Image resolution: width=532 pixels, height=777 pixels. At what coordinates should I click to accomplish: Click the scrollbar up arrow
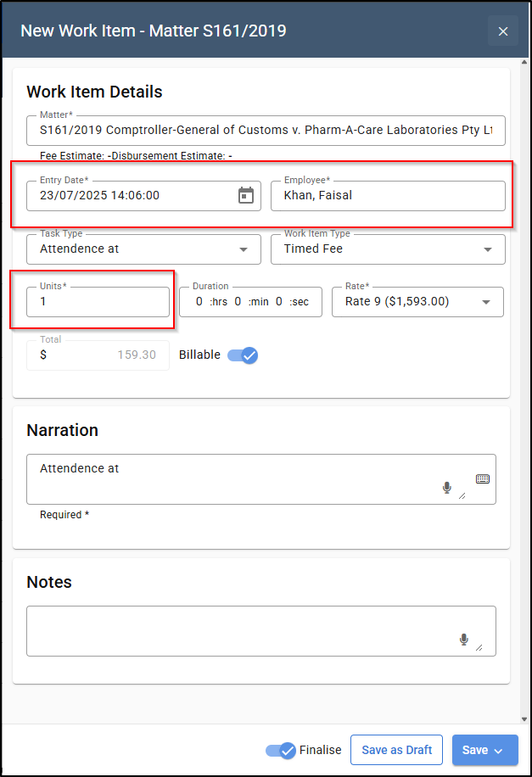[524, 63]
